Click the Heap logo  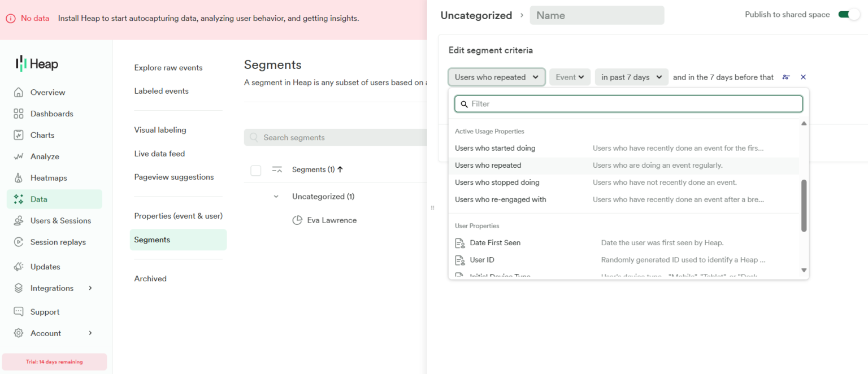click(36, 63)
